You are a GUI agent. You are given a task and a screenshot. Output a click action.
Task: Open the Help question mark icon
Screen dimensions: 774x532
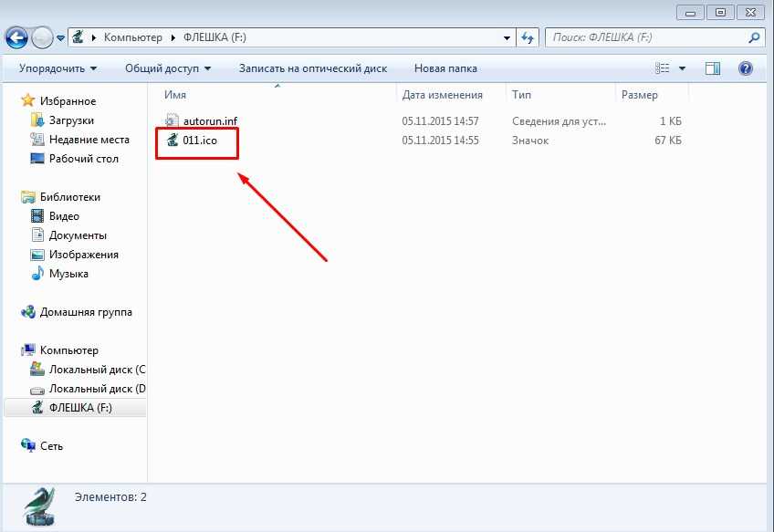[745, 68]
